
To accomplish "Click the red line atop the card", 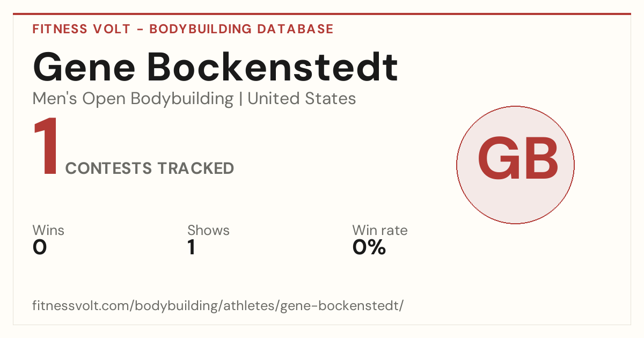I will point(322,14).
